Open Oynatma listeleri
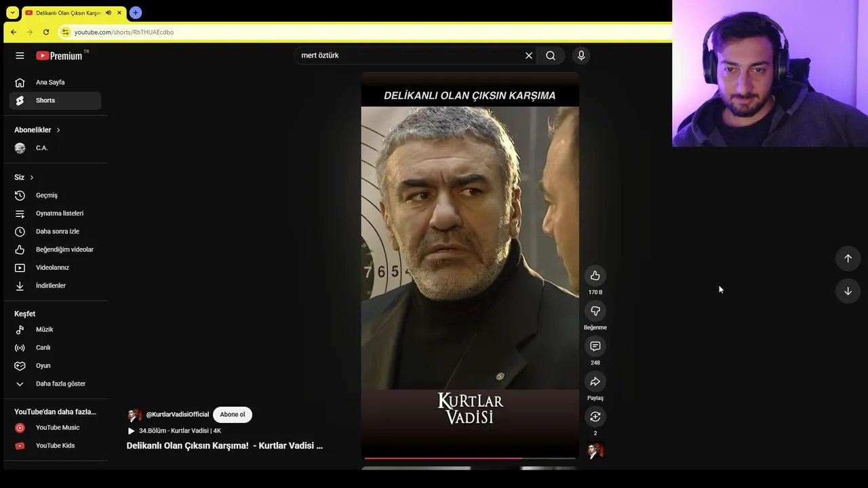The width and height of the screenshot is (868, 488). pos(55,213)
